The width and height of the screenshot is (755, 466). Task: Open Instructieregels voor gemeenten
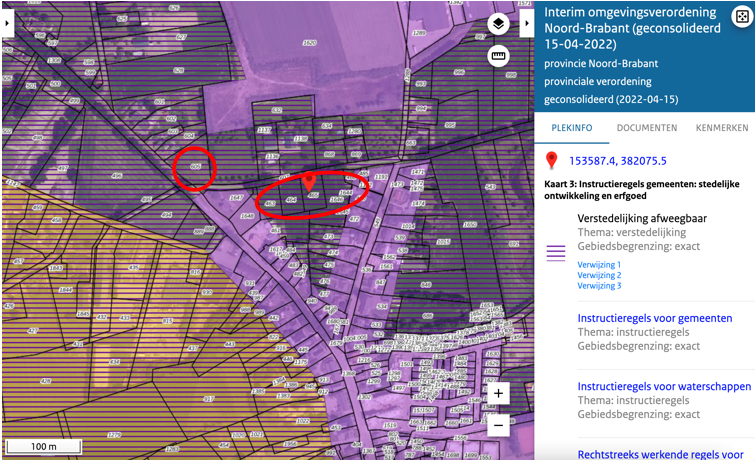[x=654, y=318]
